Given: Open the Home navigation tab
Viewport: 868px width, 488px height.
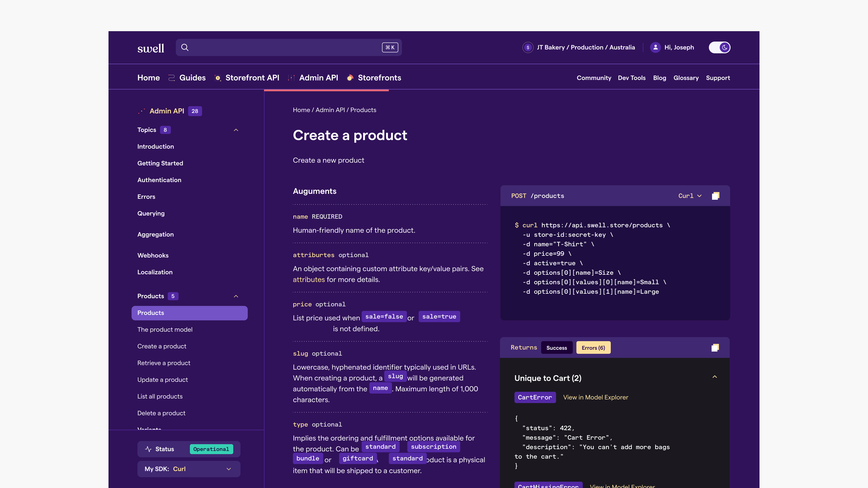Looking at the screenshot, I should 149,78.
